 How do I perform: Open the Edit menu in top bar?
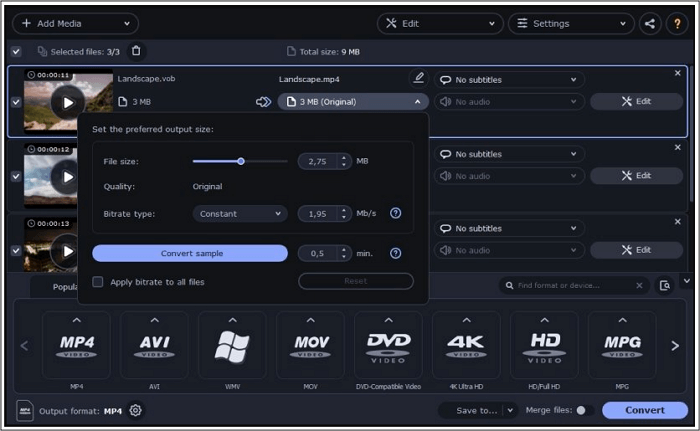coord(437,23)
